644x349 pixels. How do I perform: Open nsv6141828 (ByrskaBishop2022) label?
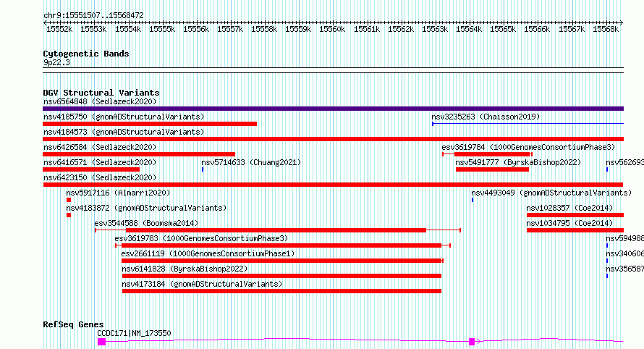point(185,269)
